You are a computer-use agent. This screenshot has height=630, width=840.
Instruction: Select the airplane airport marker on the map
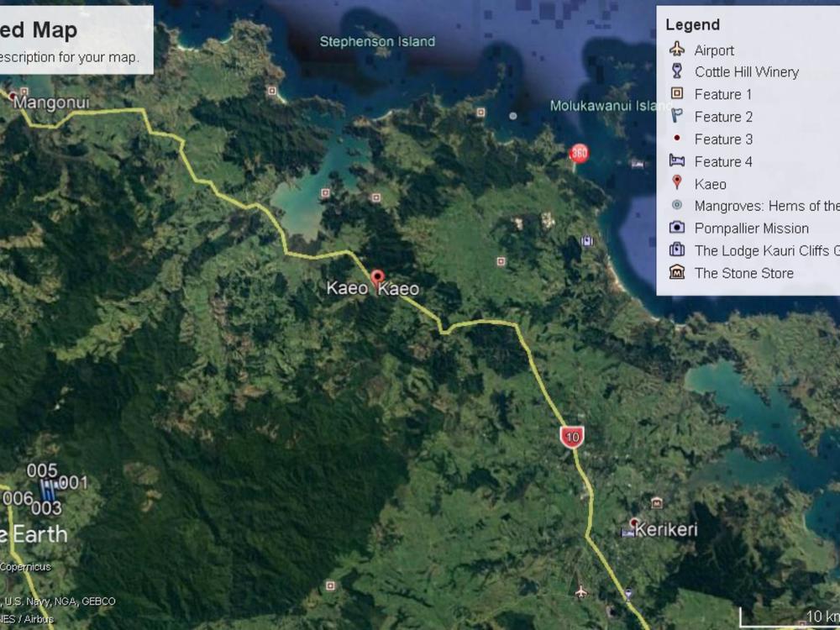click(x=580, y=592)
